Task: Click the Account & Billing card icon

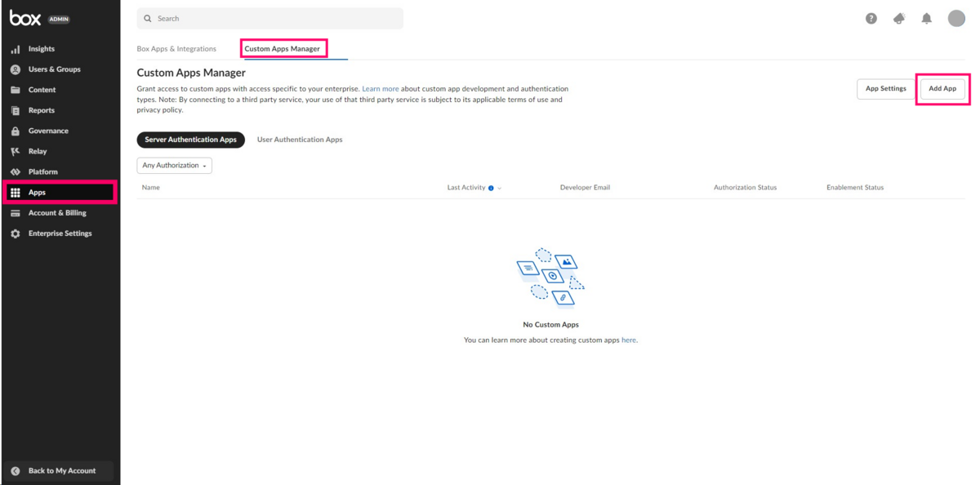Action: click(15, 213)
